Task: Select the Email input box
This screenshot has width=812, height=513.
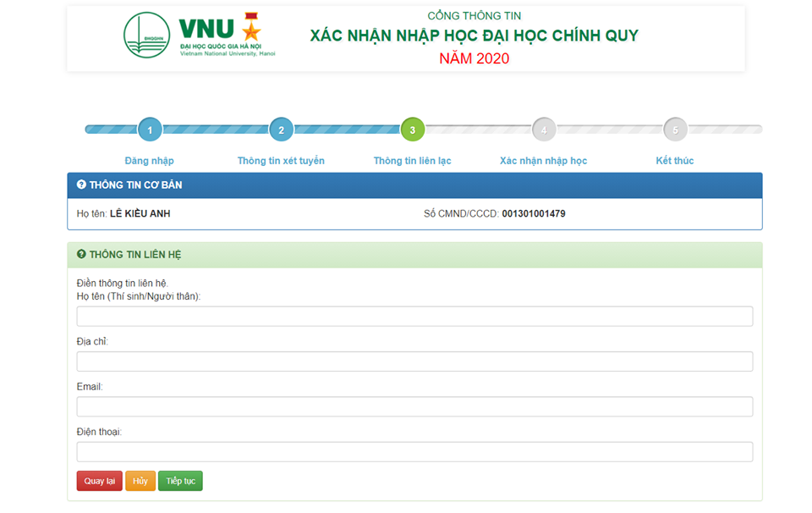Action: click(414, 406)
